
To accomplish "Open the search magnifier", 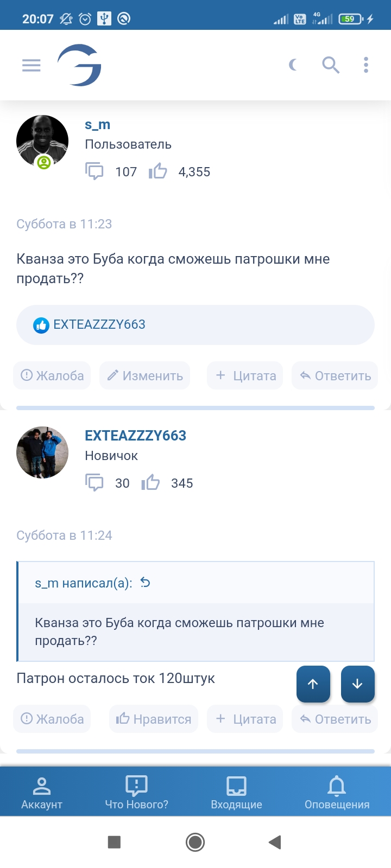I will coord(331,66).
